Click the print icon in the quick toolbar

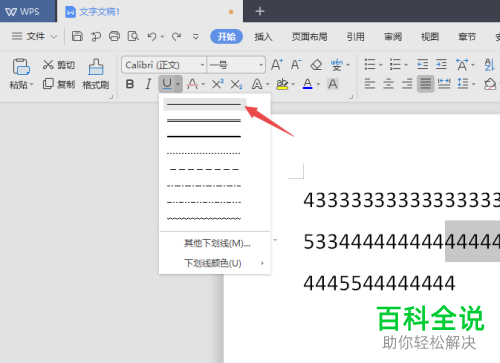114,36
